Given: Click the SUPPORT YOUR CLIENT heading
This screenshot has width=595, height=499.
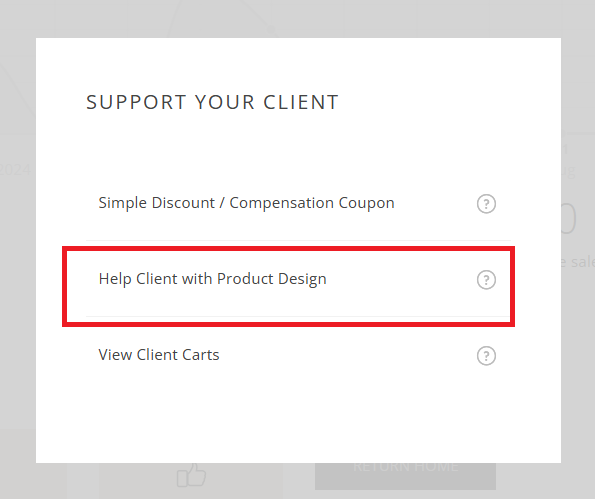Looking at the screenshot, I should click(212, 102).
